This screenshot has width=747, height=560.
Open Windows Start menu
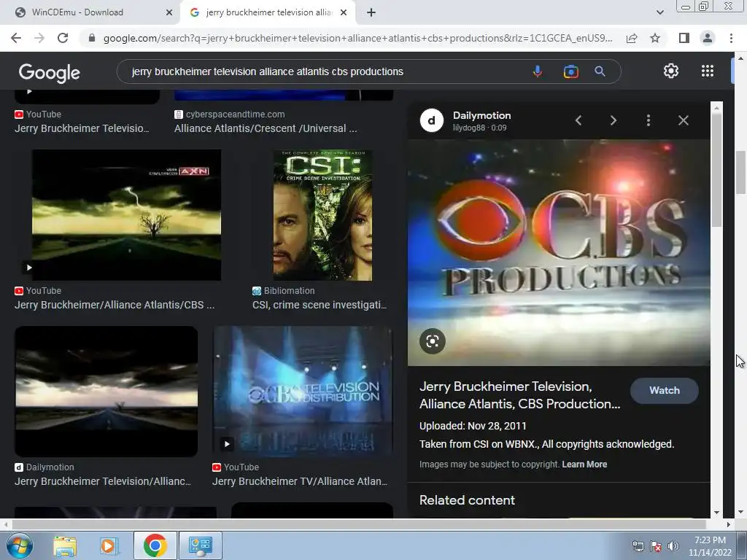pyautogui.click(x=20, y=545)
